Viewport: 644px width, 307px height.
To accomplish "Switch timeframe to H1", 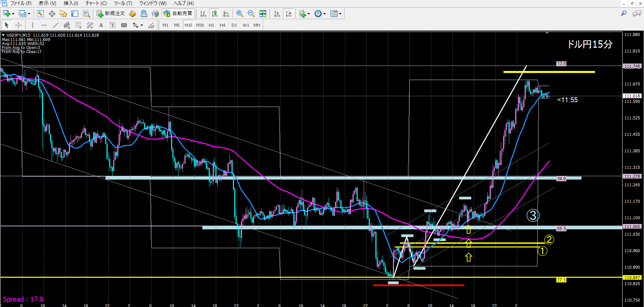I will (211, 25).
